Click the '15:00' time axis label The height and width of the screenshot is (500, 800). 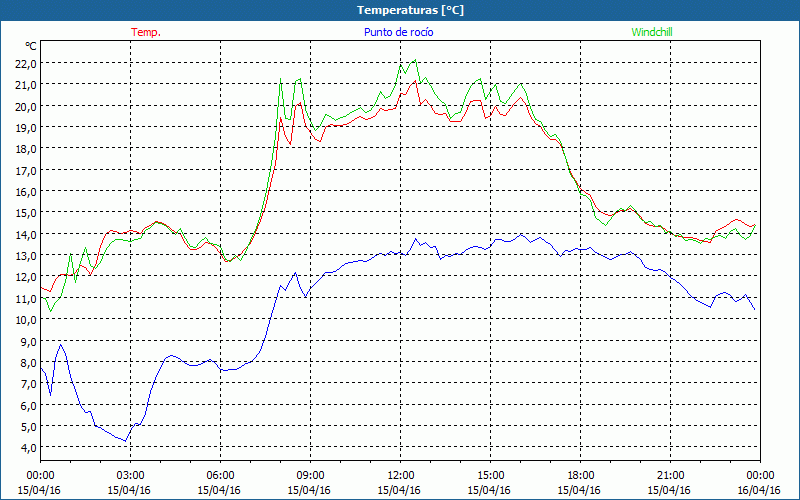coord(490,475)
